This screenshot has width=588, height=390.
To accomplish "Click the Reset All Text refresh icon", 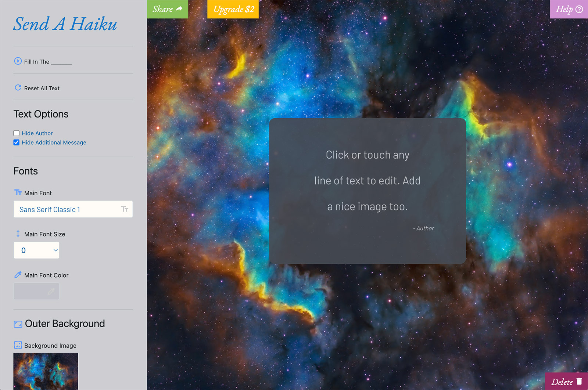I will point(18,88).
